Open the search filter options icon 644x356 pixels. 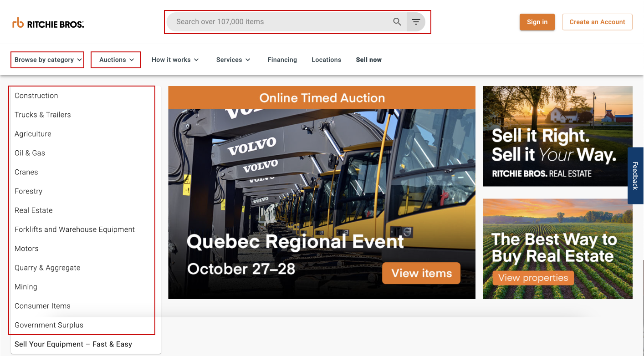click(416, 22)
